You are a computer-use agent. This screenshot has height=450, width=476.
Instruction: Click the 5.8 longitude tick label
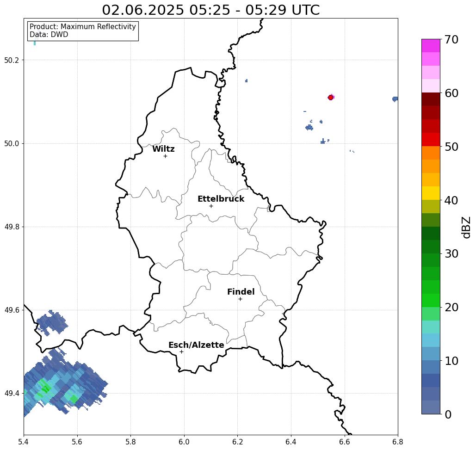(x=130, y=442)
